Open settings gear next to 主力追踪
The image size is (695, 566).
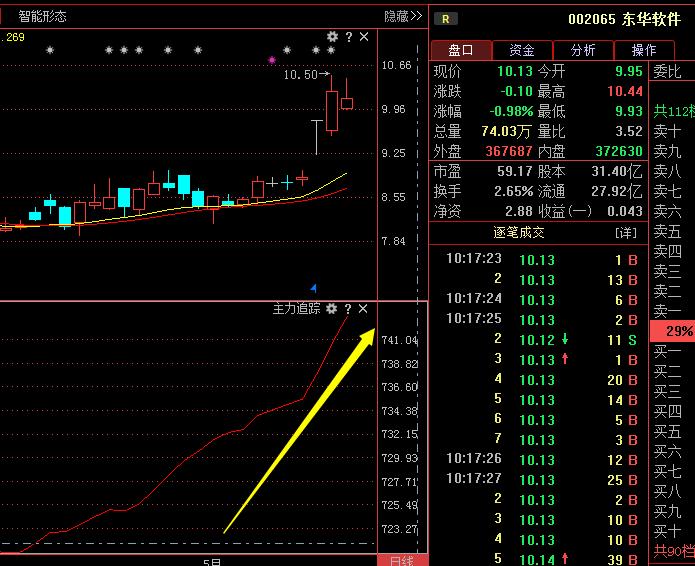[x=332, y=308]
